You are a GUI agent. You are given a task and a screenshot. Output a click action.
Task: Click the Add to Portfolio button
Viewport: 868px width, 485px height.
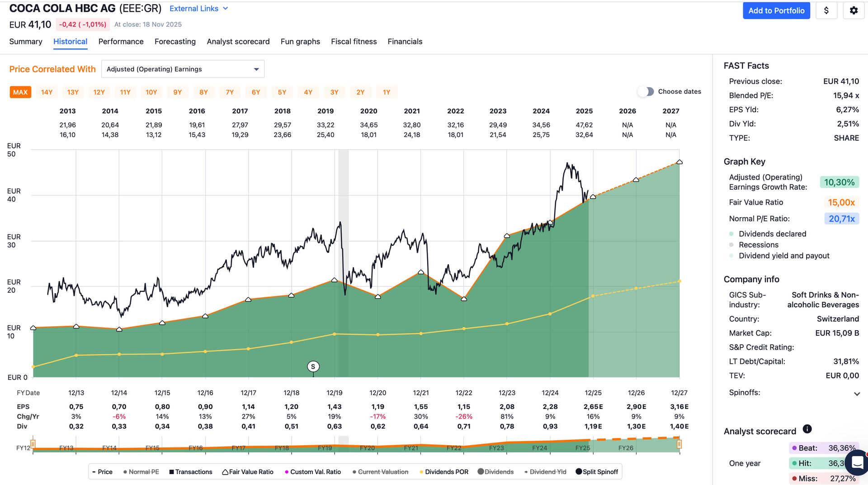[776, 10]
